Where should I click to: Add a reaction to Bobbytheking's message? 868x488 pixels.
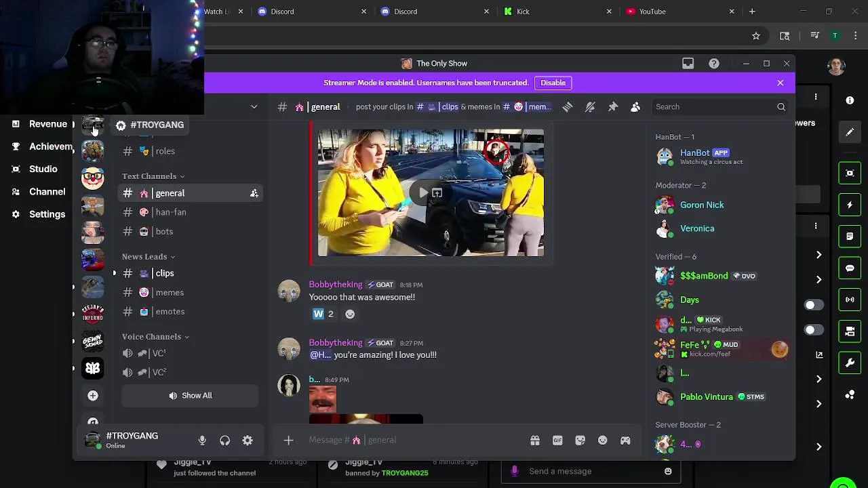click(x=350, y=314)
